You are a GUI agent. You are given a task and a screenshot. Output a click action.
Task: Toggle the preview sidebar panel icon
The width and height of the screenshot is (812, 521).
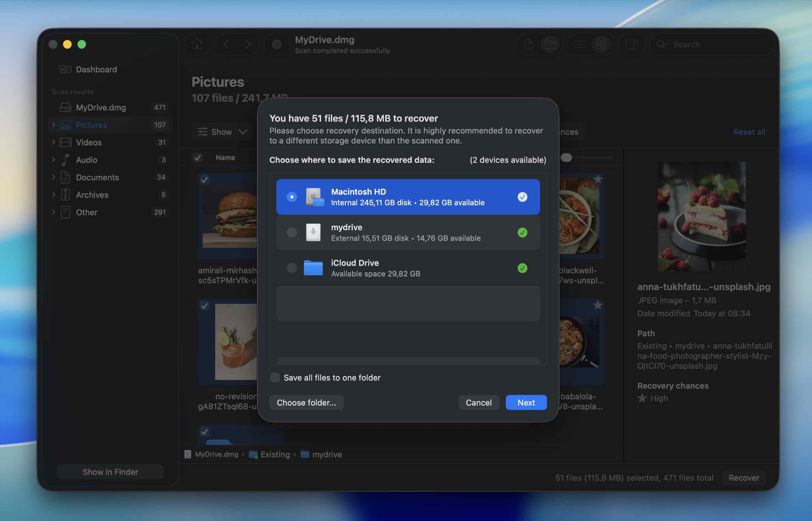pyautogui.click(x=631, y=44)
